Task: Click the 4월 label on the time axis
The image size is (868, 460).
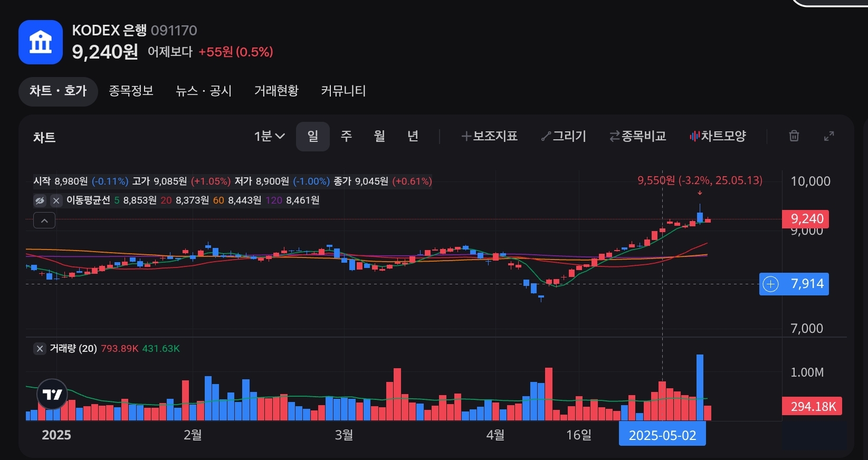Action: click(495, 435)
